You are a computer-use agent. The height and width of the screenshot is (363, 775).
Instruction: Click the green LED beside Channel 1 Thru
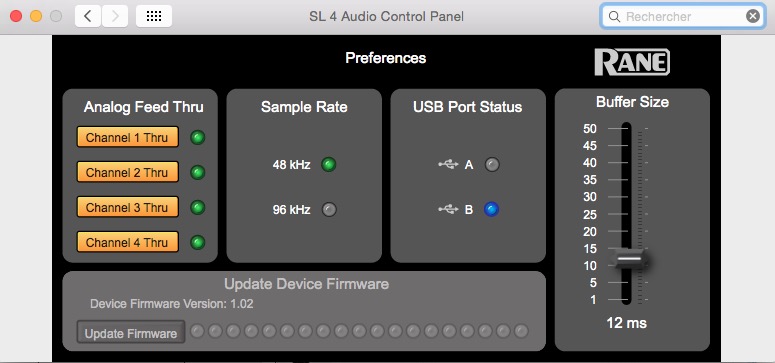point(198,137)
